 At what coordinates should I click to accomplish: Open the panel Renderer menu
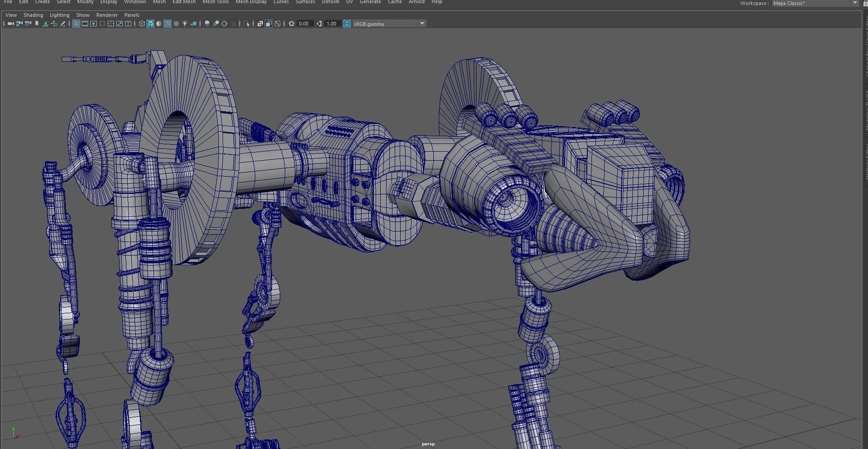point(107,15)
